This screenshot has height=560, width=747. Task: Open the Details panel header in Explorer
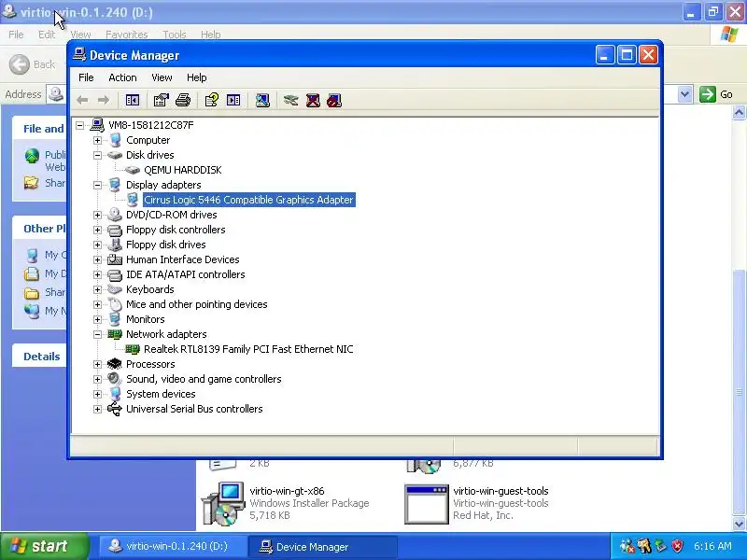pyautogui.click(x=41, y=357)
